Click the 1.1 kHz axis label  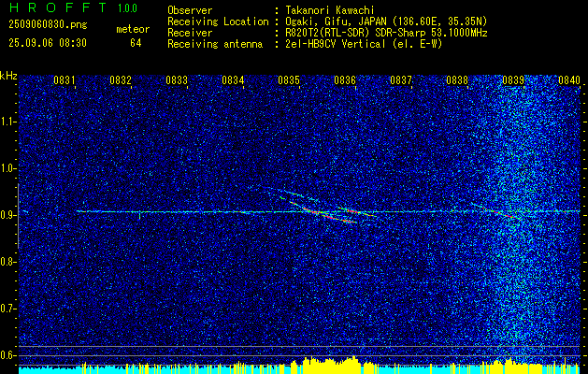point(9,122)
